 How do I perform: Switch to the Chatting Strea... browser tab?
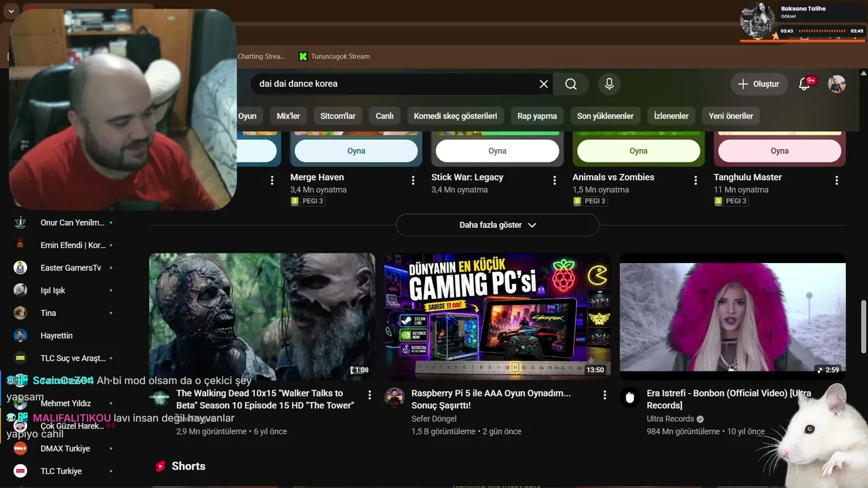262,56
